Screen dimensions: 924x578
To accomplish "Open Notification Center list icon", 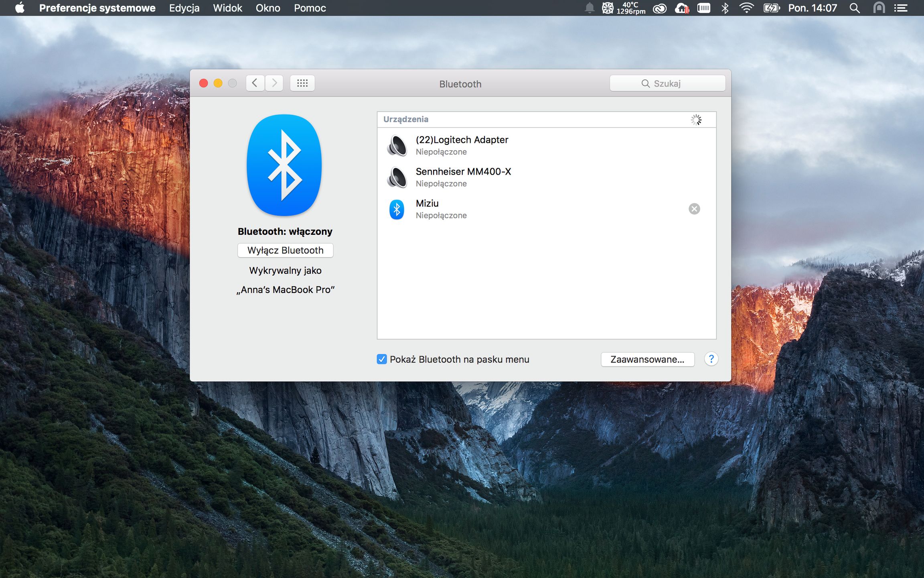I will click(x=901, y=8).
